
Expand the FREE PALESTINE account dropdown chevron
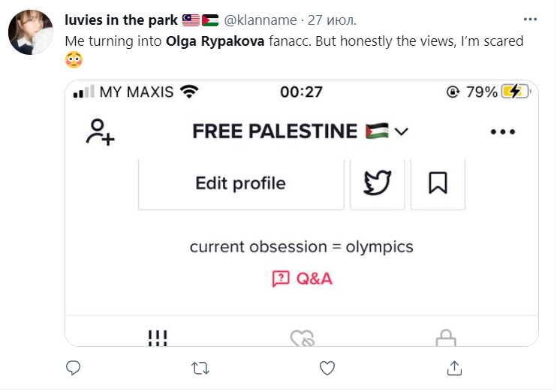pos(402,132)
